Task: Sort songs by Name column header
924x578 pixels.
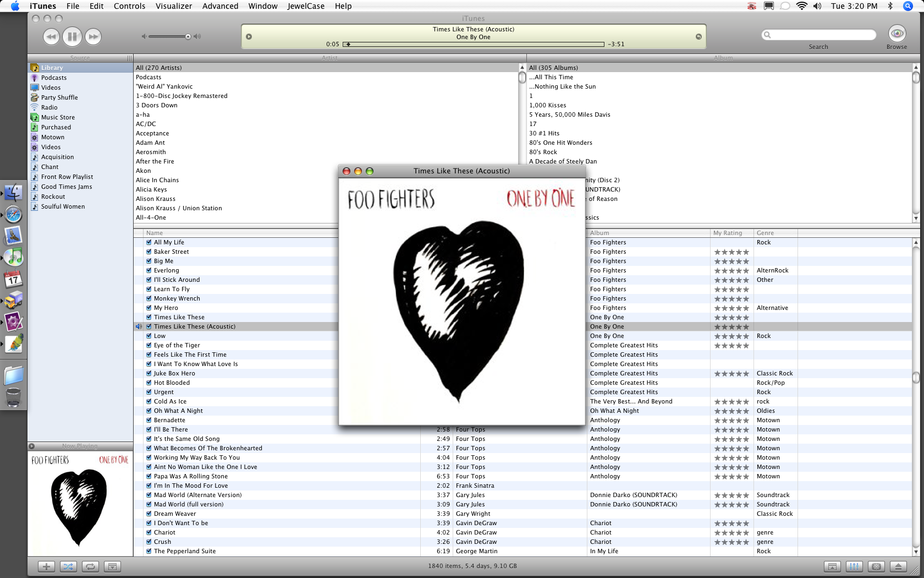Action: tap(241, 233)
